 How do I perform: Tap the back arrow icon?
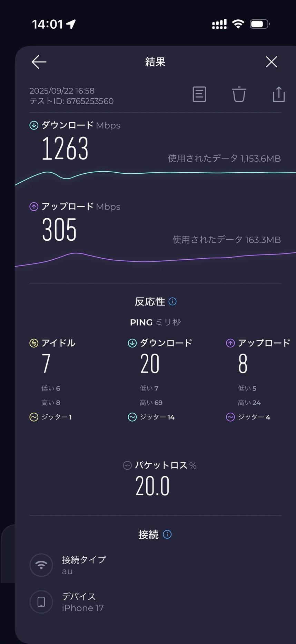(x=39, y=62)
